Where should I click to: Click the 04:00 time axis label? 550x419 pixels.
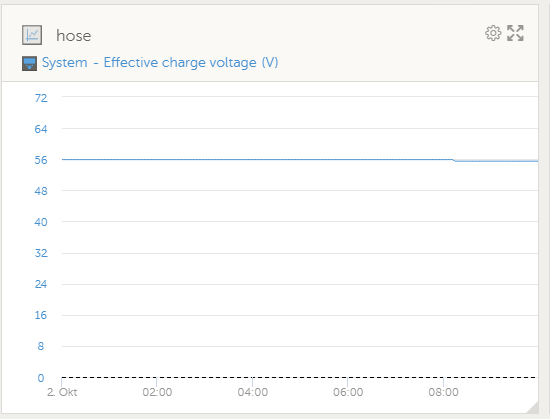(253, 392)
